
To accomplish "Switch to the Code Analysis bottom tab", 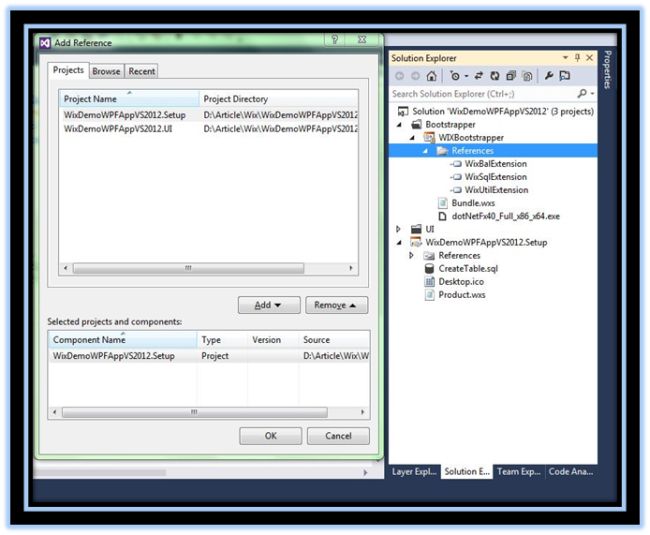I will coord(571,472).
